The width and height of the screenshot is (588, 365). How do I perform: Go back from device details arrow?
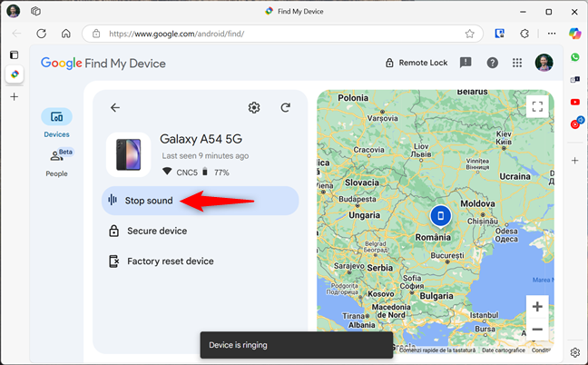[115, 108]
